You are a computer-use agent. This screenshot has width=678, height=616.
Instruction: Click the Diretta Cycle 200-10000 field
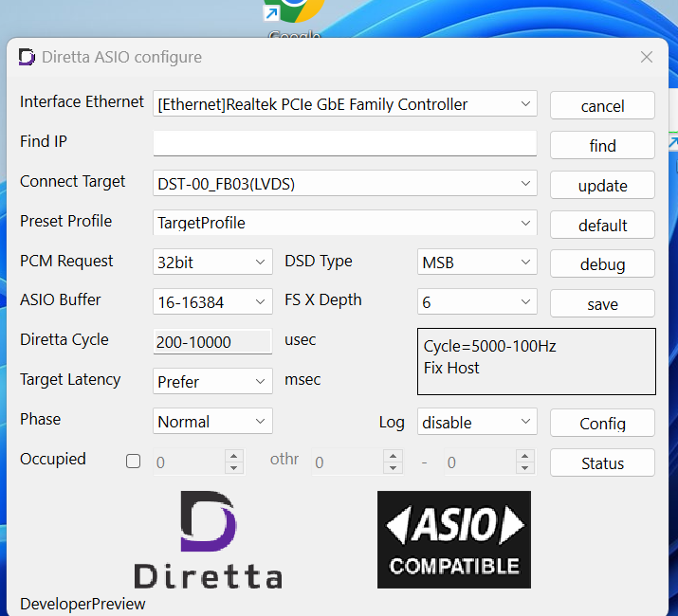click(212, 341)
